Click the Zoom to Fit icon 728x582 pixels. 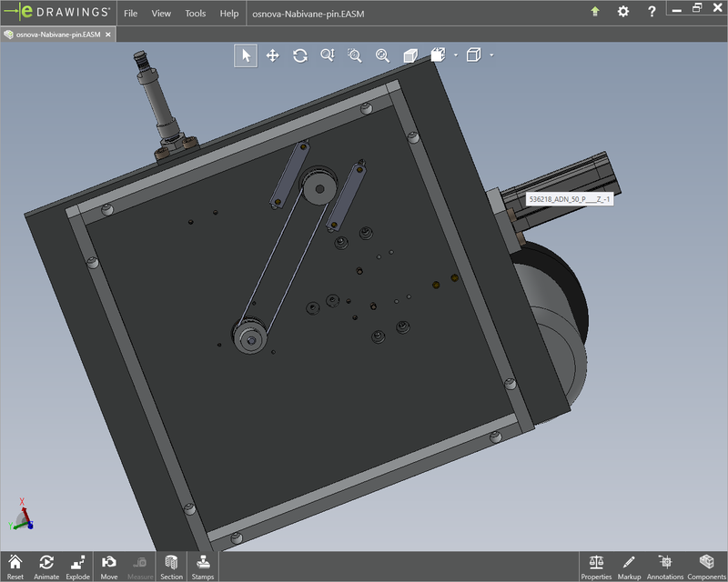point(382,55)
